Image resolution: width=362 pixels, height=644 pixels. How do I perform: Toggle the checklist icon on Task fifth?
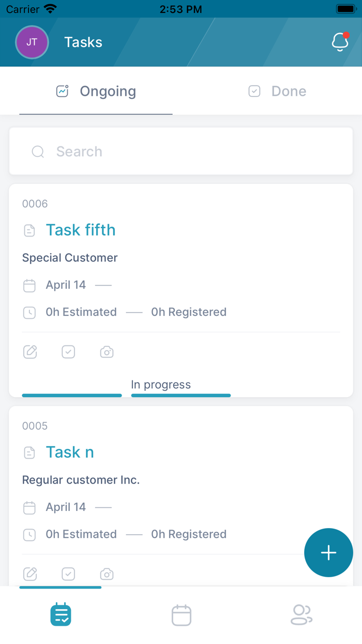tap(68, 352)
